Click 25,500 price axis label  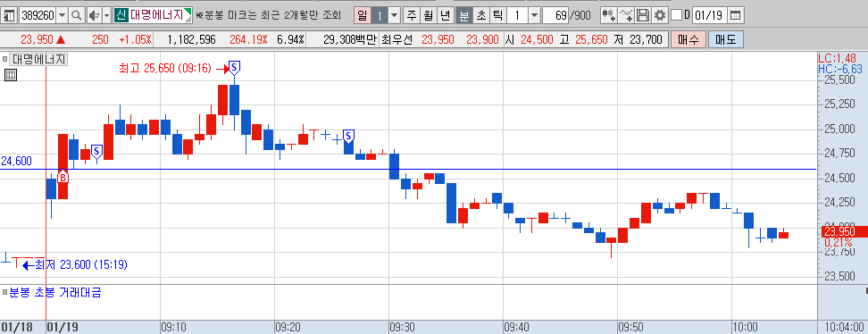839,80
